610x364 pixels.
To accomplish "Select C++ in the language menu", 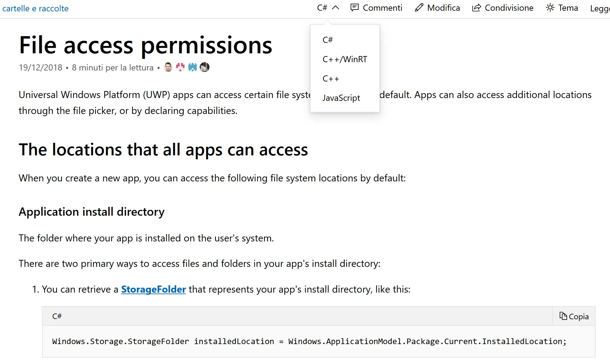I will coord(331,79).
